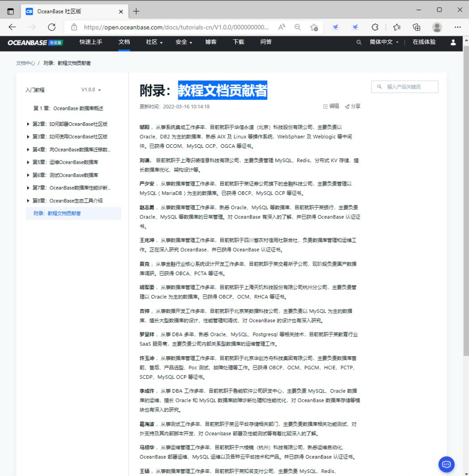Click the highlighted 教程文档贡献者 title
The image size is (469, 476).
[x=222, y=90]
